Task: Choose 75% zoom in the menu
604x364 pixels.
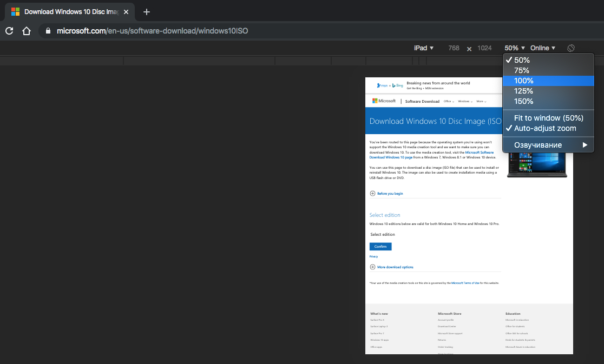Action: pos(548,70)
